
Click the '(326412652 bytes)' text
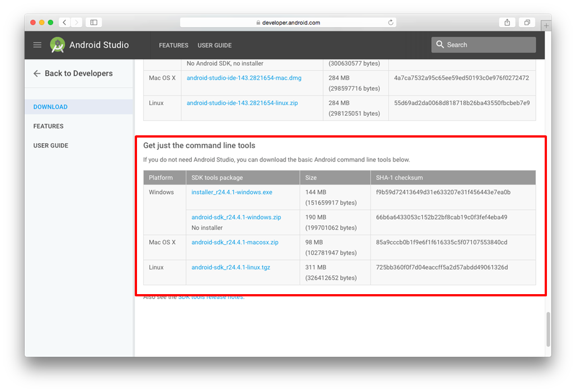click(331, 278)
